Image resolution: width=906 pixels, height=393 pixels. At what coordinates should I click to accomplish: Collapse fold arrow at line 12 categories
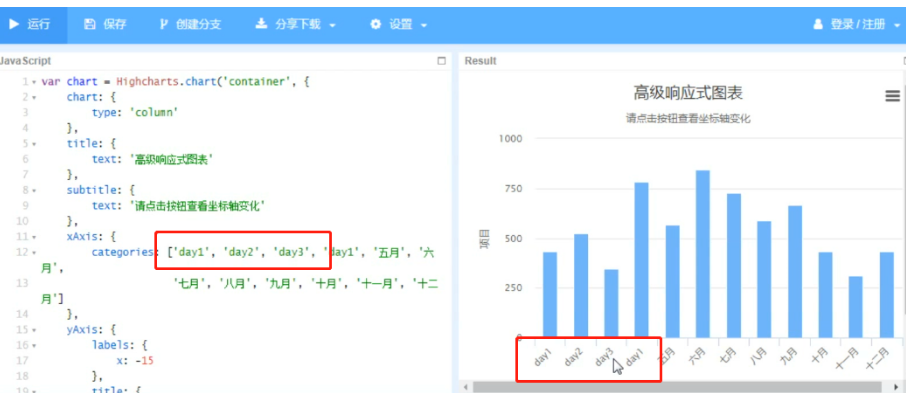34,252
